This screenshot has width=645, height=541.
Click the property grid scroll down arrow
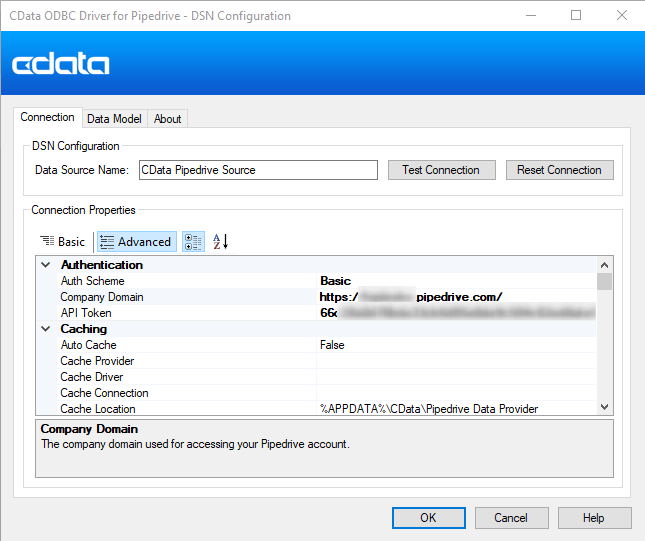[x=604, y=407]
